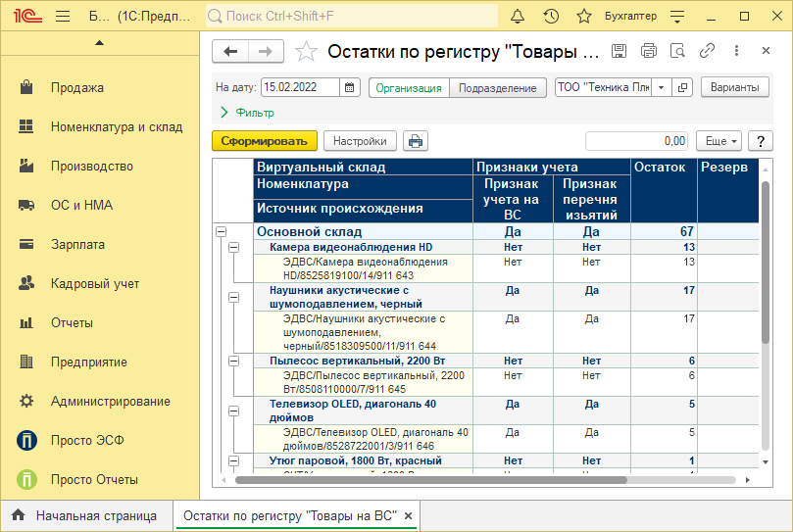Click the date input field

pos(300,87)
